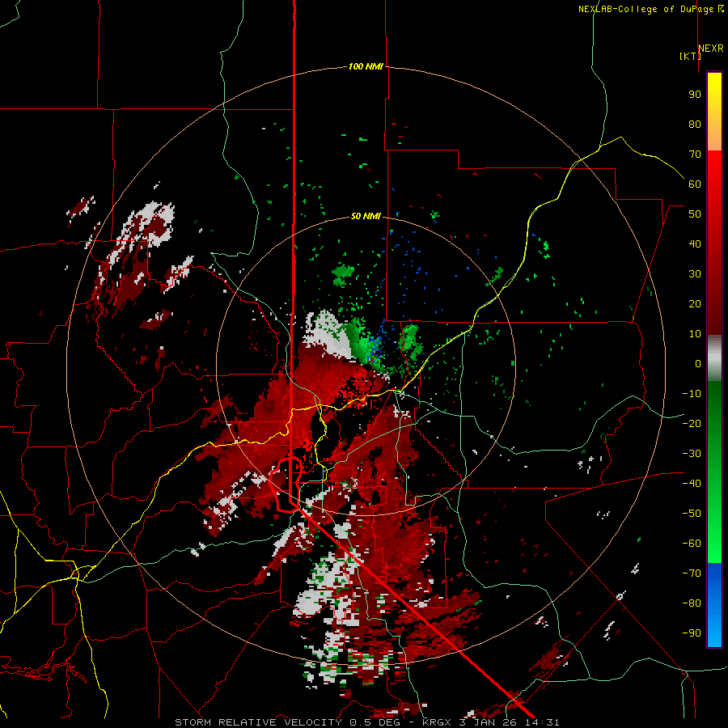This screenshot has width=728, height=728.
Task: Click the [KT] units label
Action: (690, 56)
